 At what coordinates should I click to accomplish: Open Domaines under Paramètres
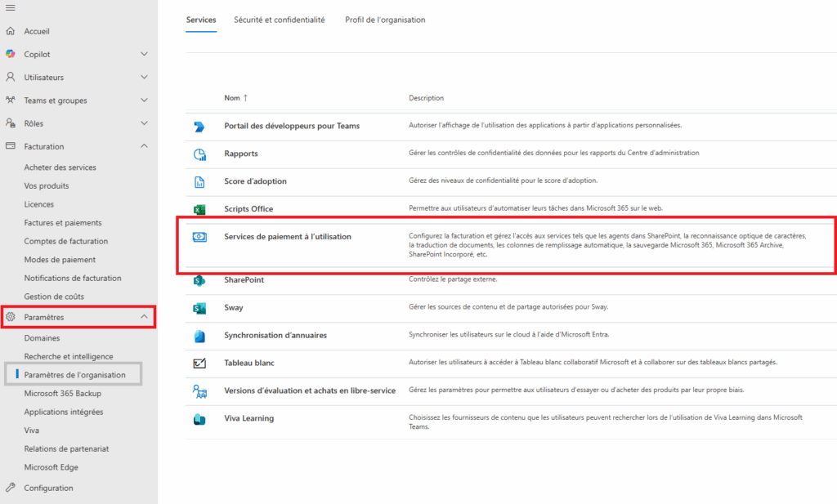click(42, 338)
